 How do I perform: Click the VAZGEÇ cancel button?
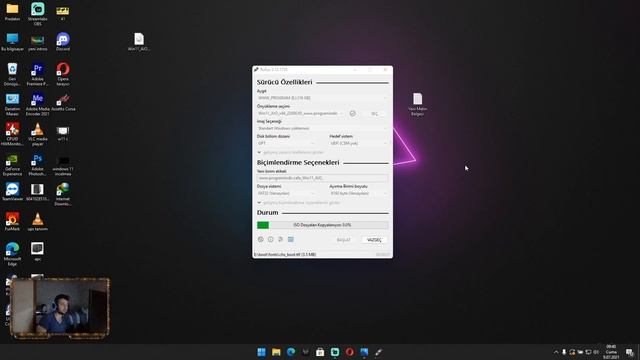click(x=374, y=240)
